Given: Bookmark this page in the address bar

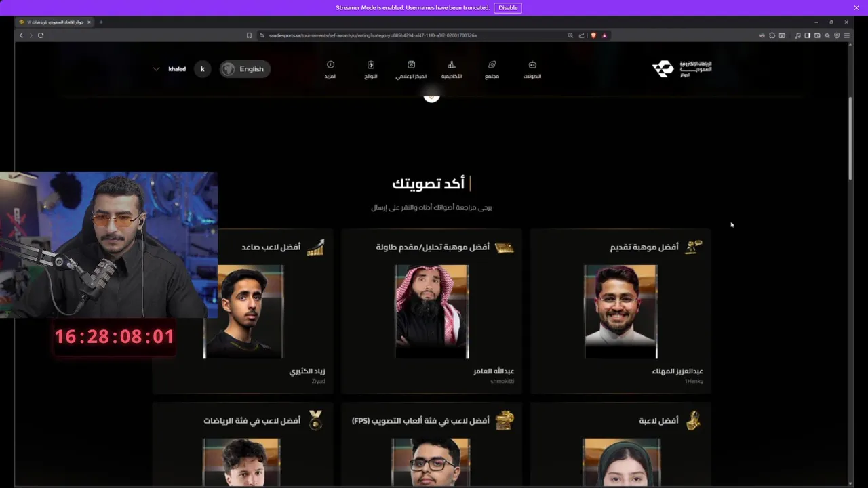Looking at the screenshot, I should click(249, 35).
